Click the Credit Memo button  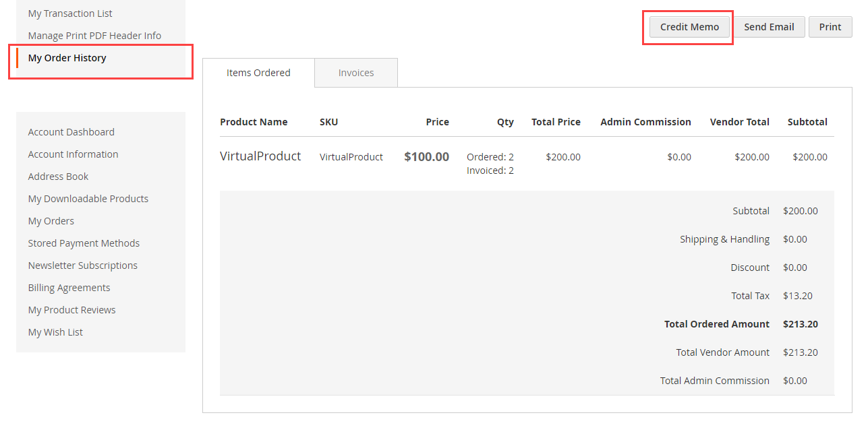pyautogui.click(x=689, y=27)
